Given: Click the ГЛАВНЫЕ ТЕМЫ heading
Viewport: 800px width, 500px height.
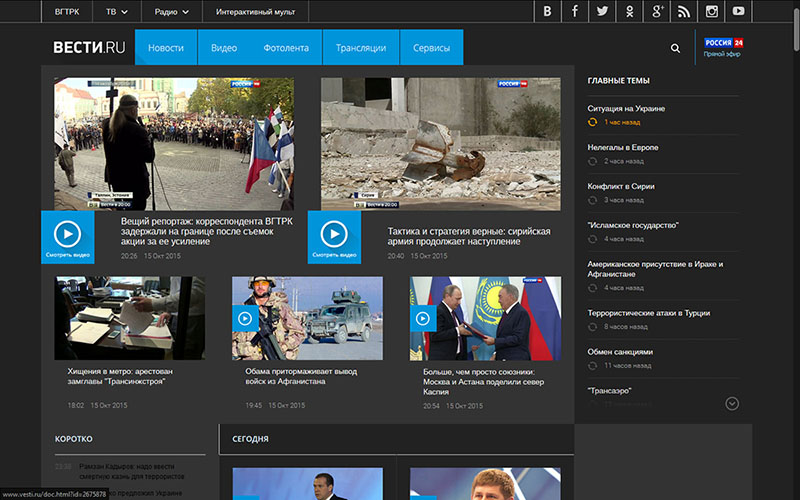Looking at the screenshot, I should [618, 80].
